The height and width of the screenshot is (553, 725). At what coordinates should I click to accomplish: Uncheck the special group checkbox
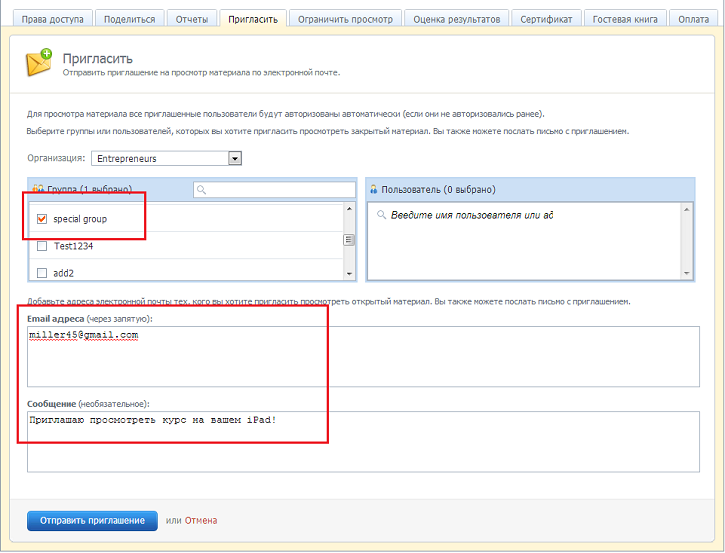click(42, 219)
